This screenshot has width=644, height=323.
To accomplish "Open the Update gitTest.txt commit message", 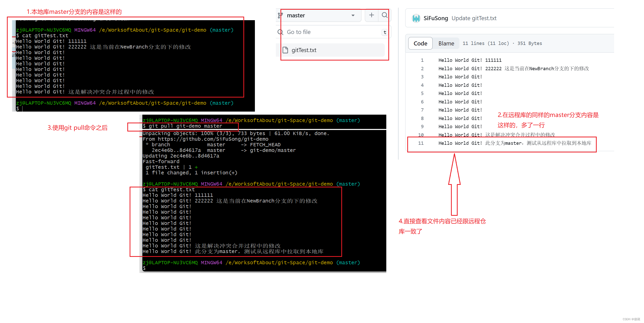I will [x=474, y=18].
